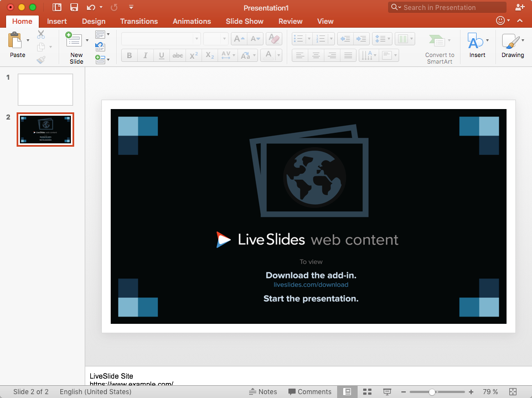Open the Transitions tab
Viewport: 532px width, 398px height.
(x=139, y=22)
